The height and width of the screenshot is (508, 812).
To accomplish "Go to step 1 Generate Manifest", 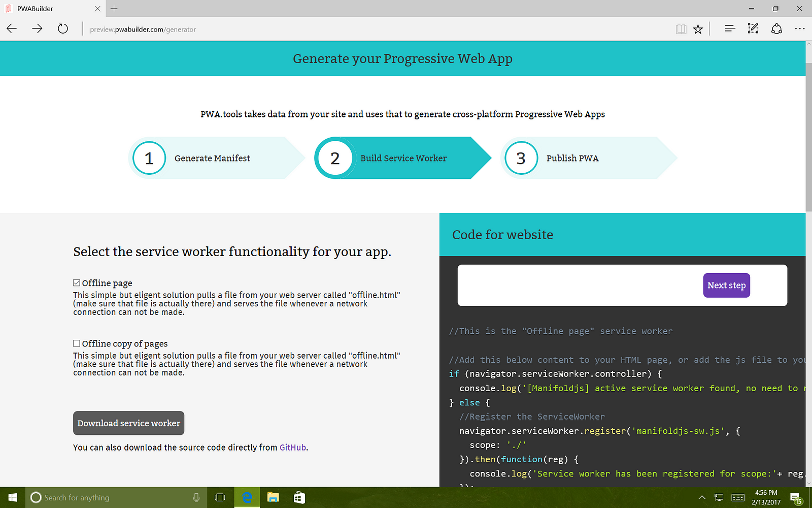I will tap(217, 158).
